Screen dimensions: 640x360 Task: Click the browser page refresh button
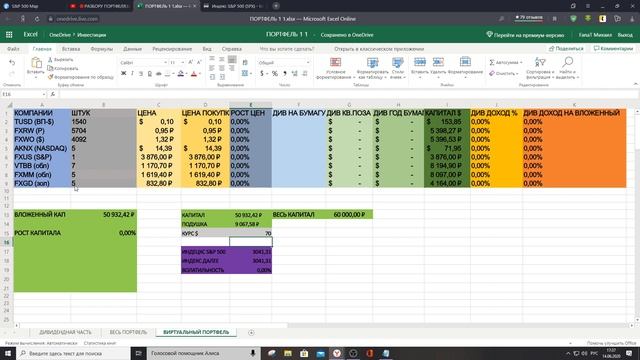pos(37,19)
